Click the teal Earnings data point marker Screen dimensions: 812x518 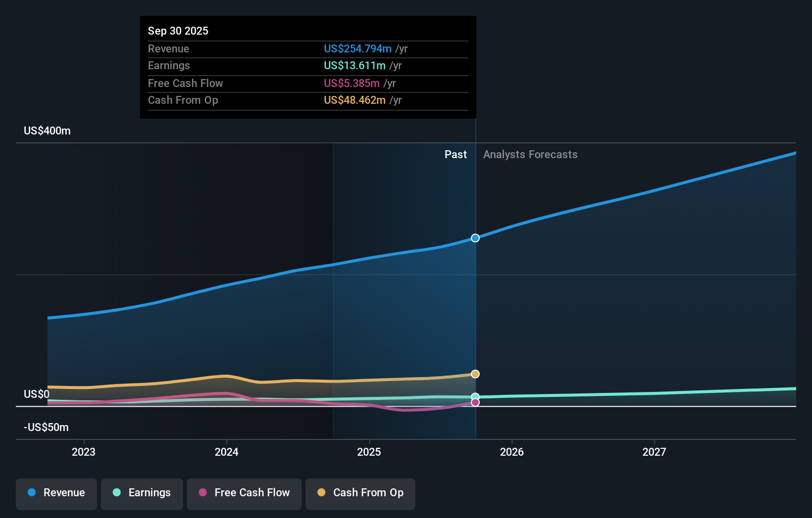tap(475, 396)
